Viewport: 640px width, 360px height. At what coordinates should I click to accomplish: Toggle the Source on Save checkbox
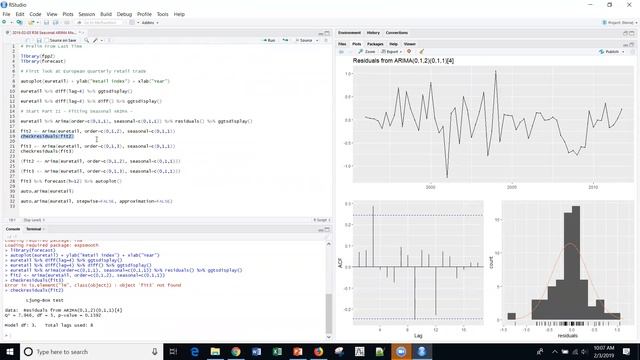click(x=47, y=40)
